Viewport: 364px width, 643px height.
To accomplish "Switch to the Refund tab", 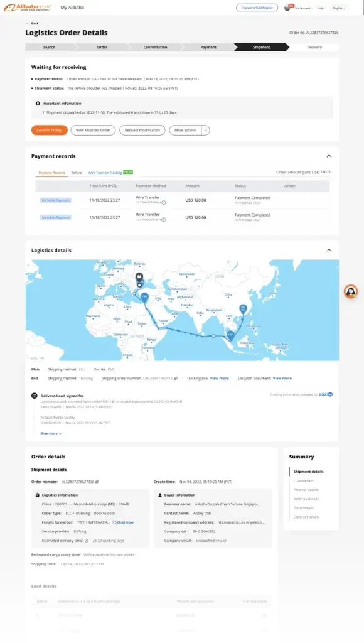I will coord(77,173).
